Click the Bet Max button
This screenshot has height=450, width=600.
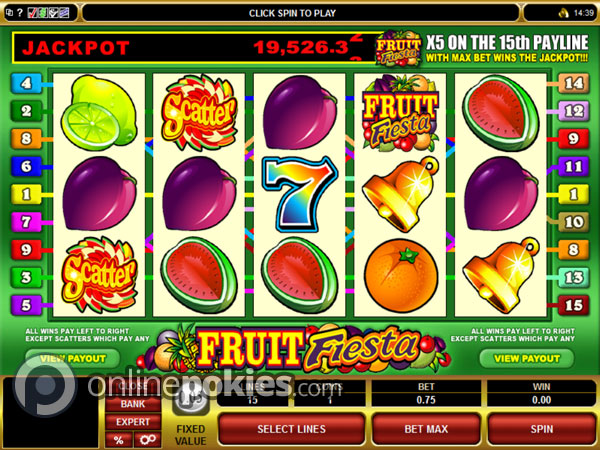point(426,429)
